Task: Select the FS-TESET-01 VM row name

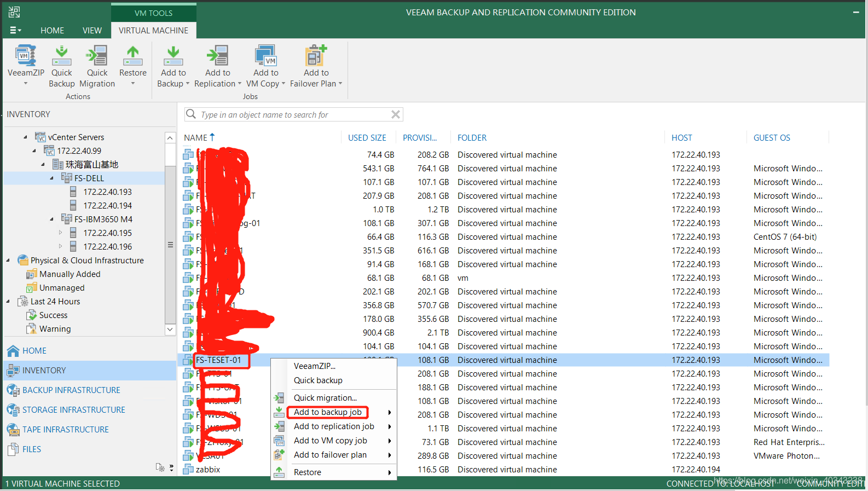Action: pyautogui.click(x=218, y=360)
